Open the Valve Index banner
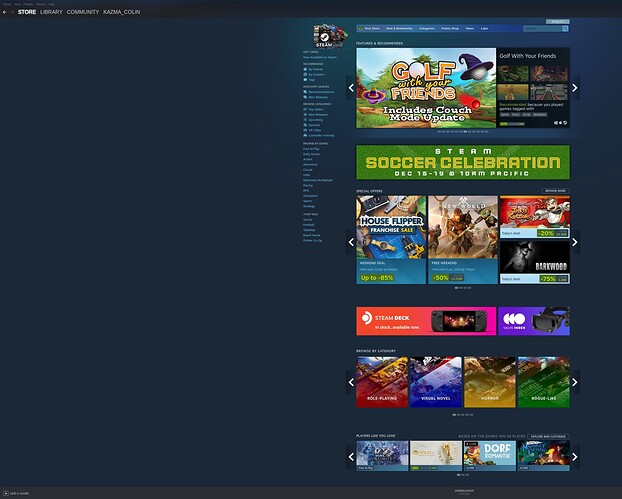 534,321
